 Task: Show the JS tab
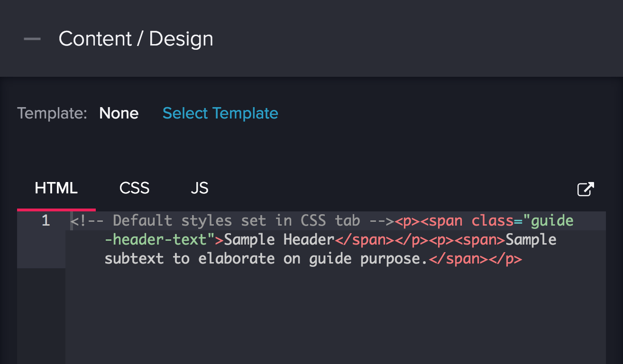tap(199, 189)
